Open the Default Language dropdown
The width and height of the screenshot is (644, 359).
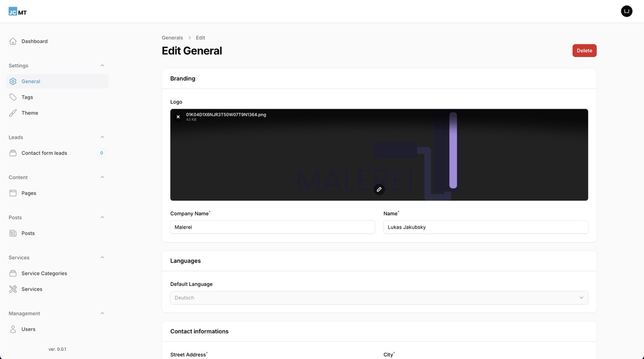pyautogui.click(x=379, y=298)
